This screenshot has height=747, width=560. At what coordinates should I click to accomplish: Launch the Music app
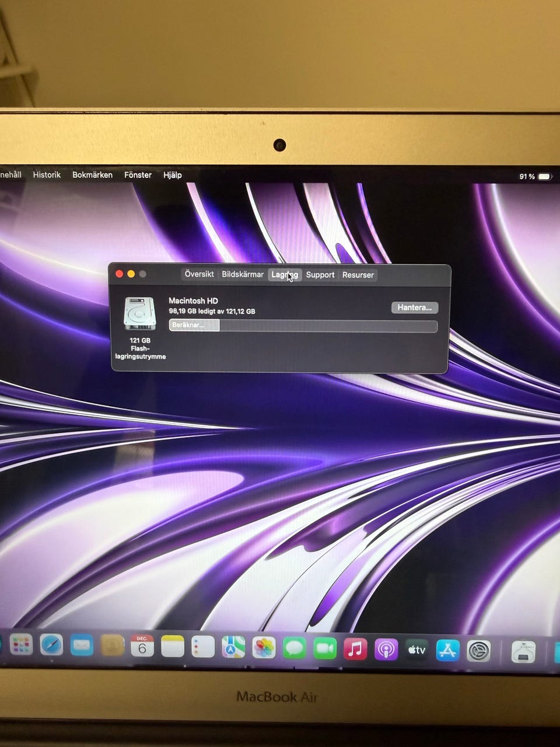point(355,649)
